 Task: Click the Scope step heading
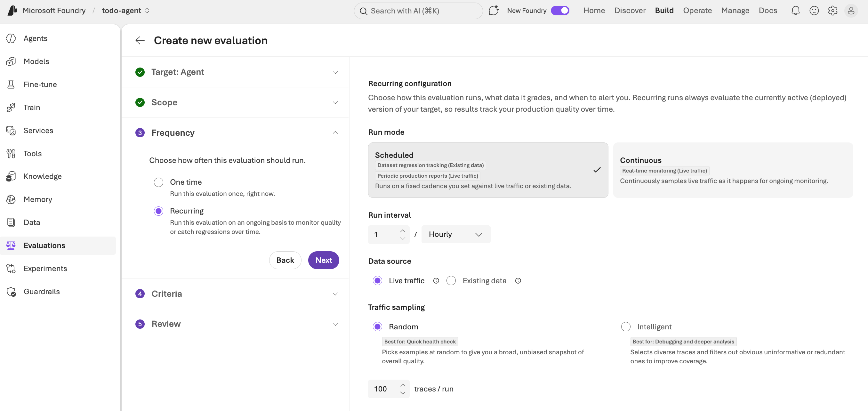(x=165, y=102)
